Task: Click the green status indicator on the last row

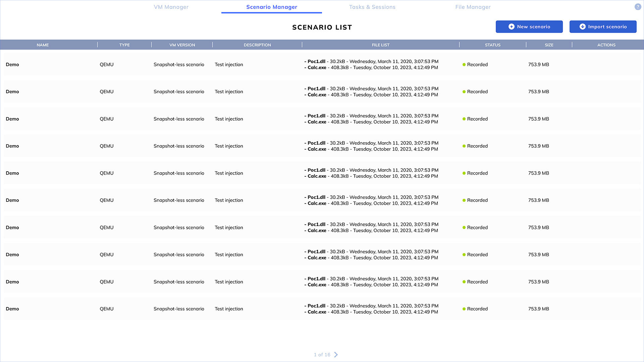Action: coord(464,308)
